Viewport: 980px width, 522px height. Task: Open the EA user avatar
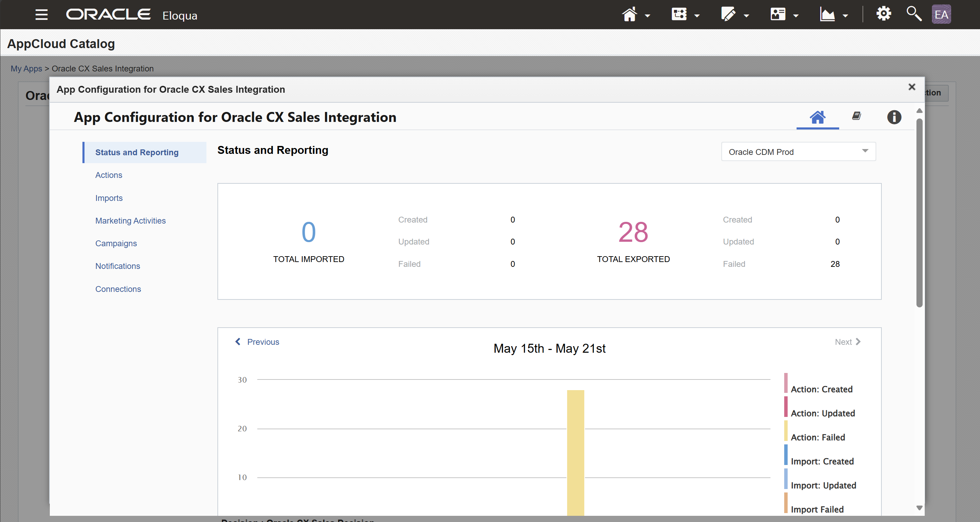(941, 14)
